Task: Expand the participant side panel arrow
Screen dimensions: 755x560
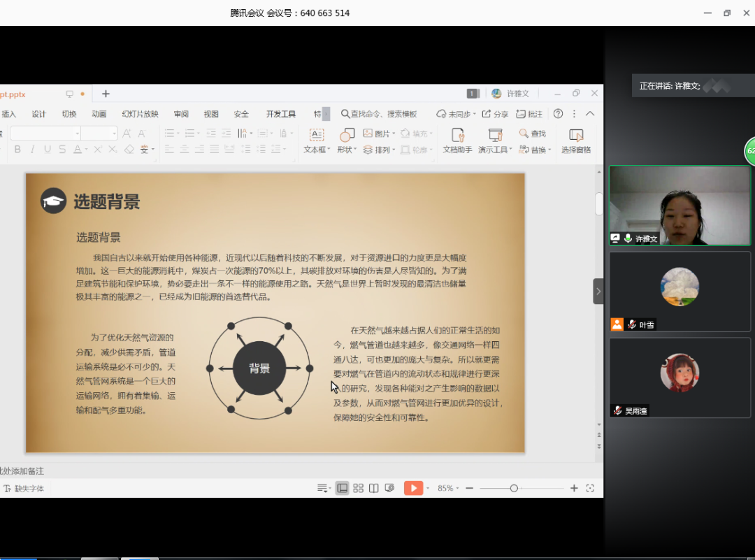Action: (598, 291)
